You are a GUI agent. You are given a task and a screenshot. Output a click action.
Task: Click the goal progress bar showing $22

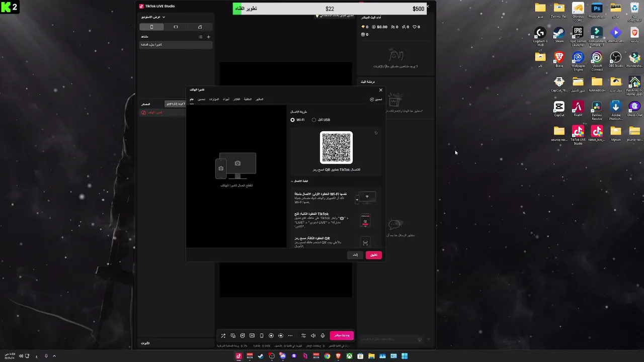pos(330,9)
